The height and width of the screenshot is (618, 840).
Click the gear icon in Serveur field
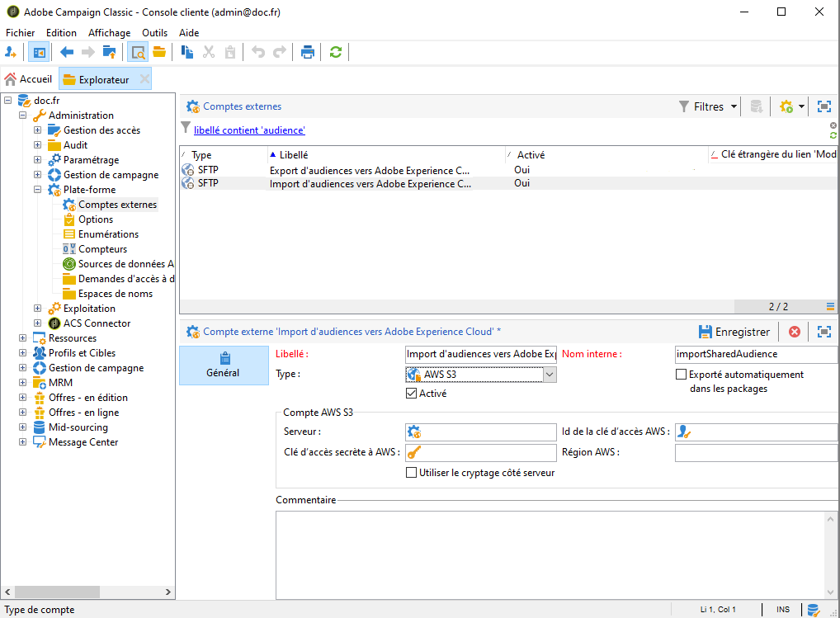coord(413,432)
